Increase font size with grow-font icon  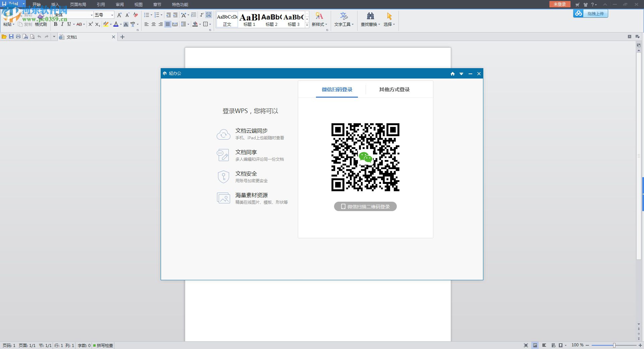pos(119,15)
